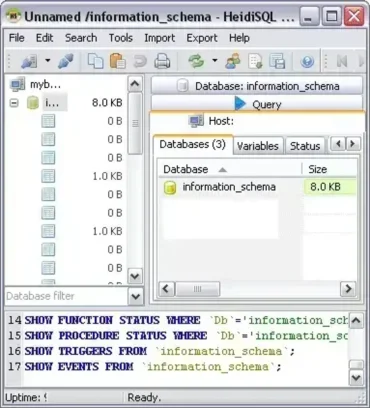
Task: Switch to the Query tab
Action: (x=257, y=104)
